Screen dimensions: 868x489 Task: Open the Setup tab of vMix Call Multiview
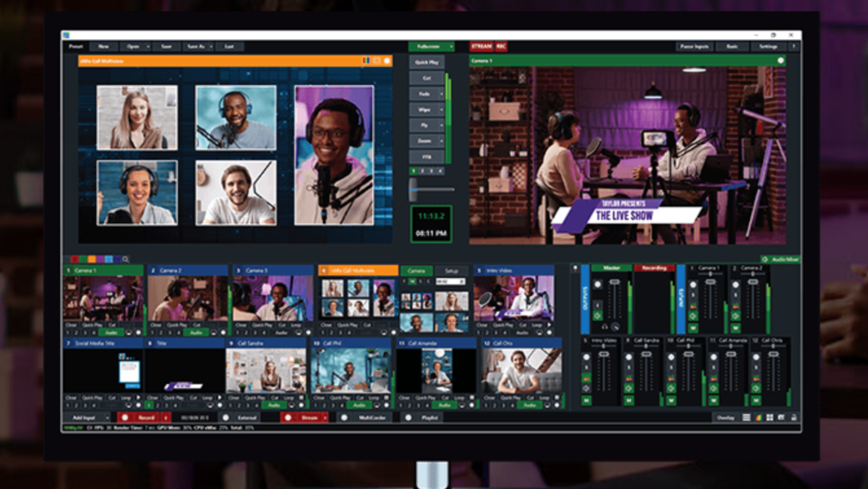(451, 271)
